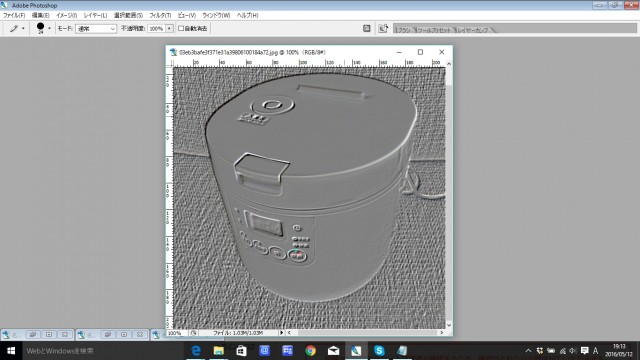Viewport: 640px width, 360px height.
Task: Enable the 自動消去 checkbox
Action: point(181,29)
